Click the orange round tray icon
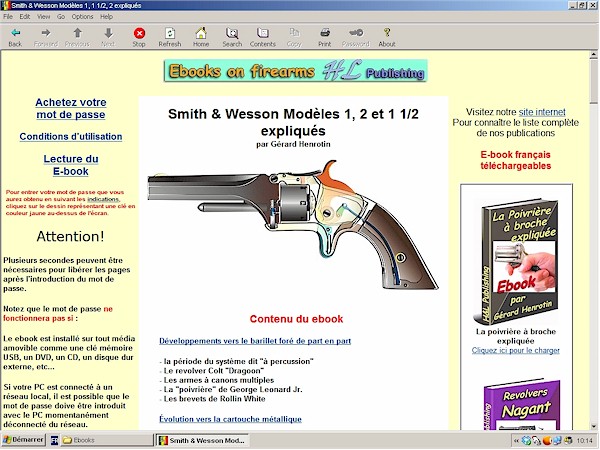Viewport: 600px width, 450px height. point(547,441)
